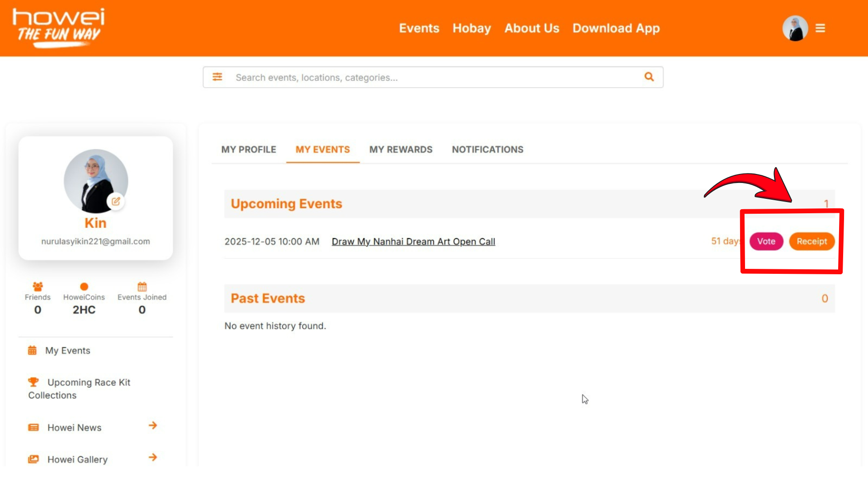This screenshot has width=868, height=488.
Task: Expand Howei Gallery arrow
Action: (153, 457)
